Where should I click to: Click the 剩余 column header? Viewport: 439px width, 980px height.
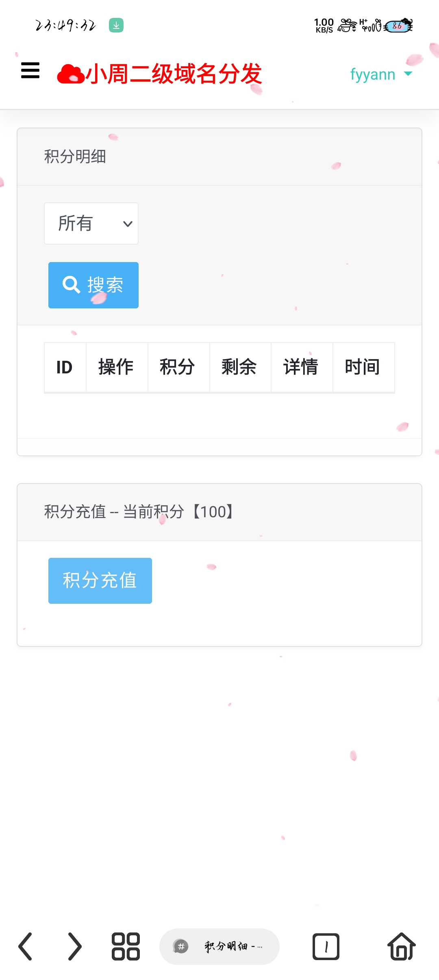point(239,367)
